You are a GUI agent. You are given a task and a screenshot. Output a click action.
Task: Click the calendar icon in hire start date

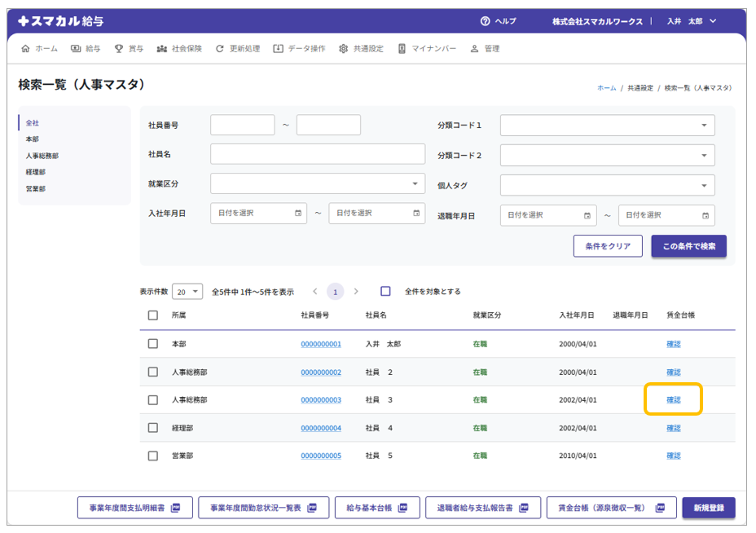coord(299,214)
